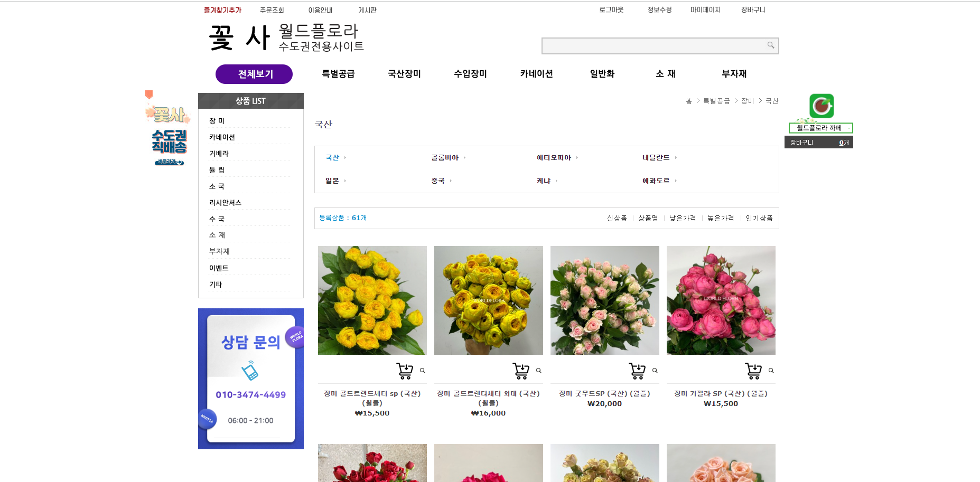
Task: Click the 꽃 사 월드플로라 site logo
Action: click(286, 37)
